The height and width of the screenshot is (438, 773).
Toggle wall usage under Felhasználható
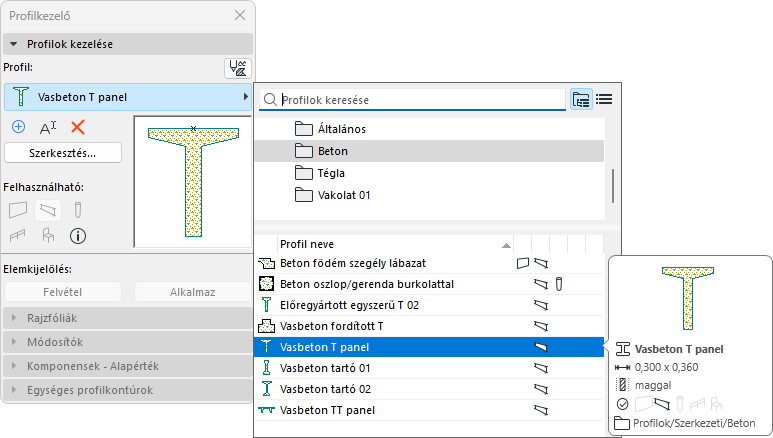tap(18, 210)
